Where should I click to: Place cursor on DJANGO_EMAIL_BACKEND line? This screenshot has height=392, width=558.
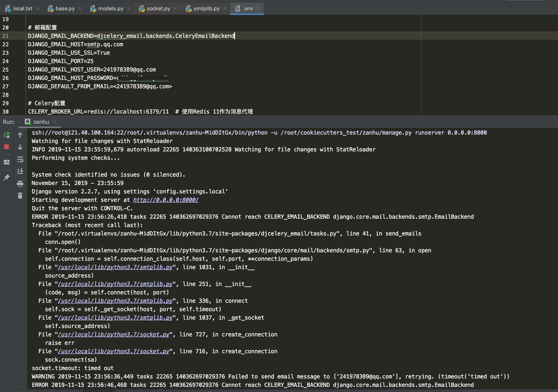coord(131,36)
